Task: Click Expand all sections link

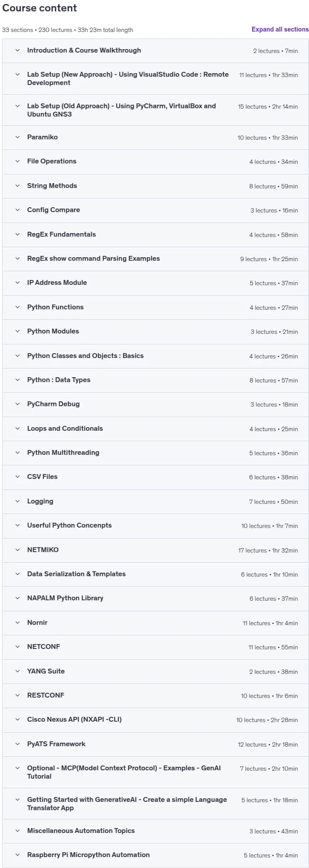Action: click(280, 29)
